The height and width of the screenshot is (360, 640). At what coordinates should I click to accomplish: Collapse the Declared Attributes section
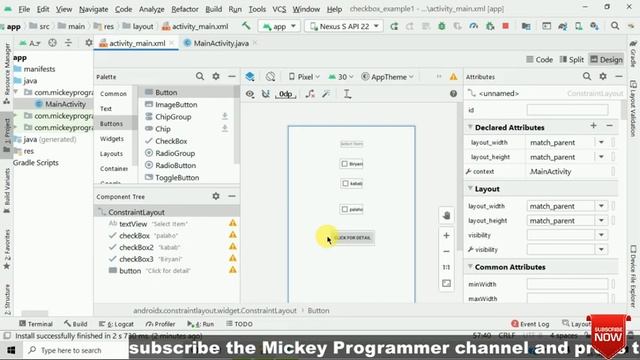[x=470, y=127]
